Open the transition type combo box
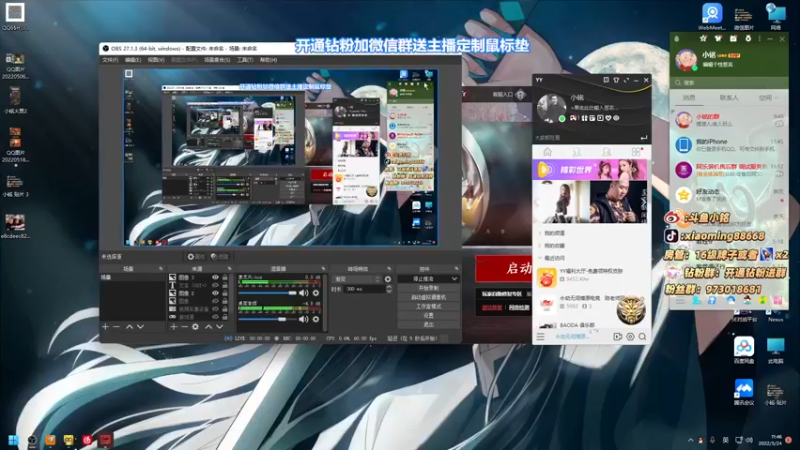800x450 pixels. pos(357,279)
